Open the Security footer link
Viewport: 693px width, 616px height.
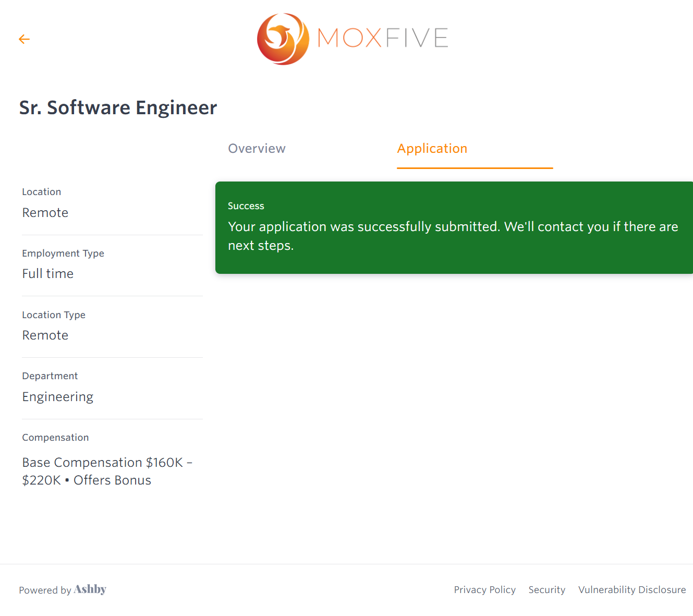(546, 589)
